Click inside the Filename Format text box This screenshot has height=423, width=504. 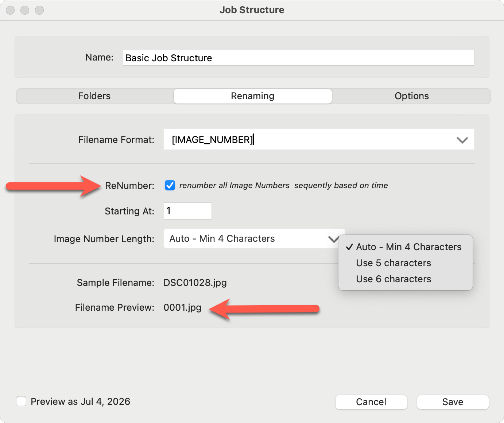pyautogui.click(x=306, y=140)
